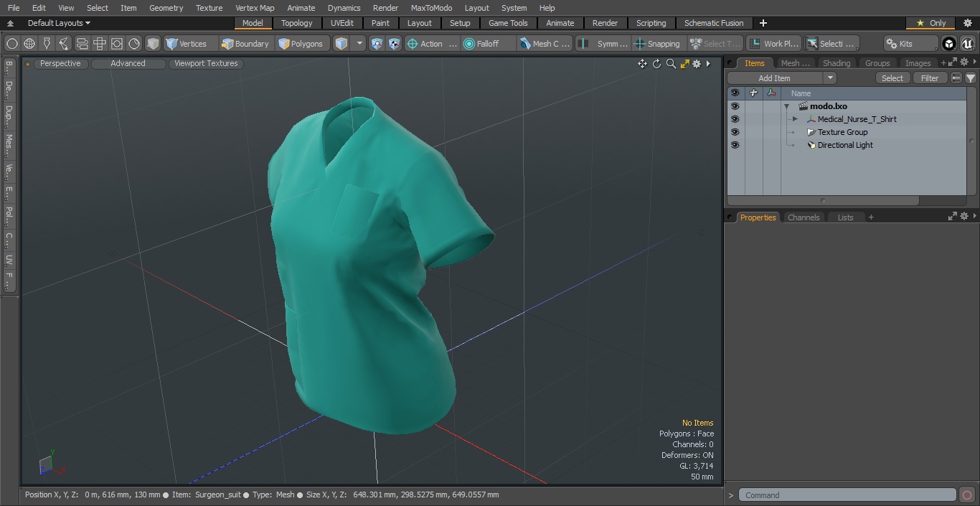The height and width of the screenshot is (506, 980).
Task: Expand the Medical_Nurse_T_Shirt item
Action: 795,119
